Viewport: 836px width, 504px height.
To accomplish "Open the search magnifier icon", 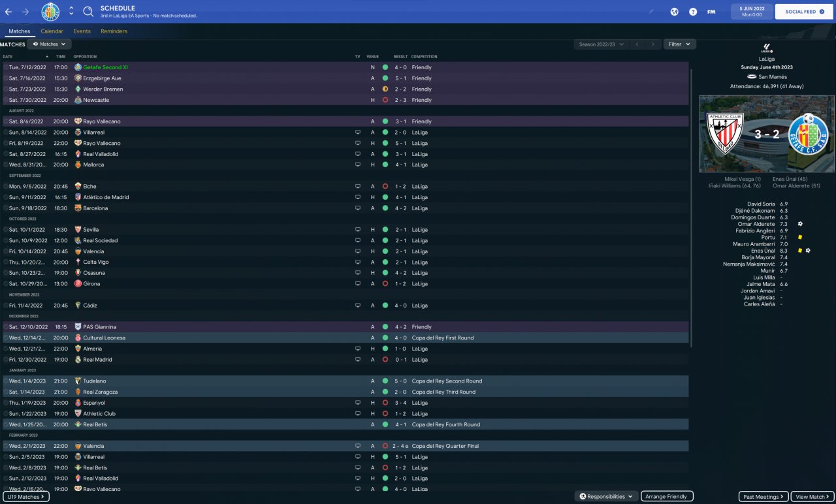I will [x=88, y=12].
